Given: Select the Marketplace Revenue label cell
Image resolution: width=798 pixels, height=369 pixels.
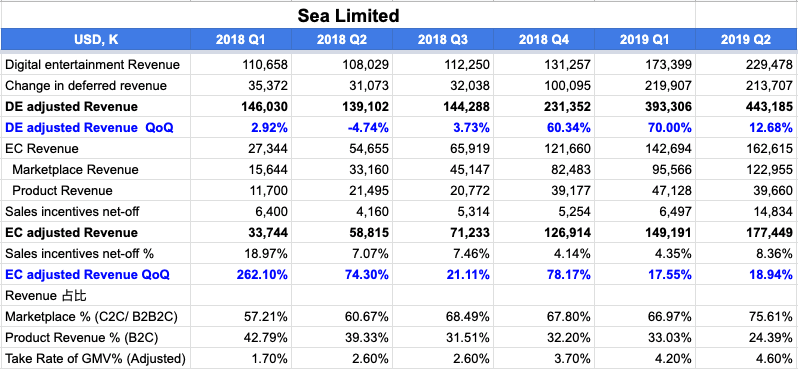Looking at the screenshot, I should [x=96, y=169].
